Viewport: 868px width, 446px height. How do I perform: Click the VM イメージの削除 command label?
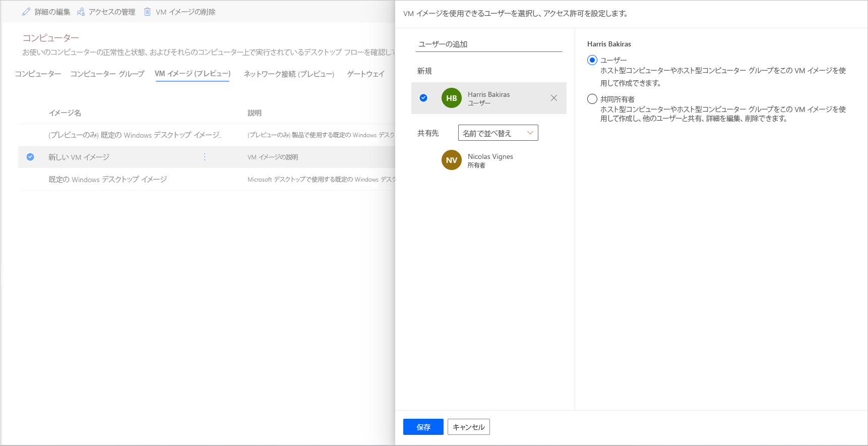[185, 12]
